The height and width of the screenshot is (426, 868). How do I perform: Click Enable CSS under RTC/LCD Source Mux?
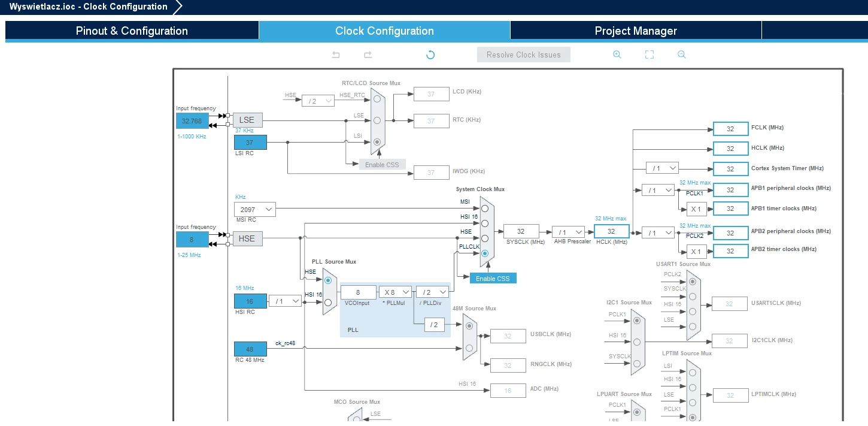click(383, 165)
